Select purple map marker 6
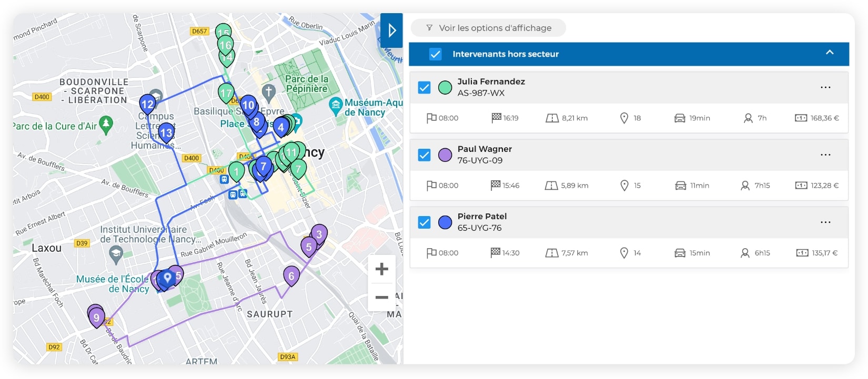The width and height of the screenshot is (868, 379). point(291,276)
